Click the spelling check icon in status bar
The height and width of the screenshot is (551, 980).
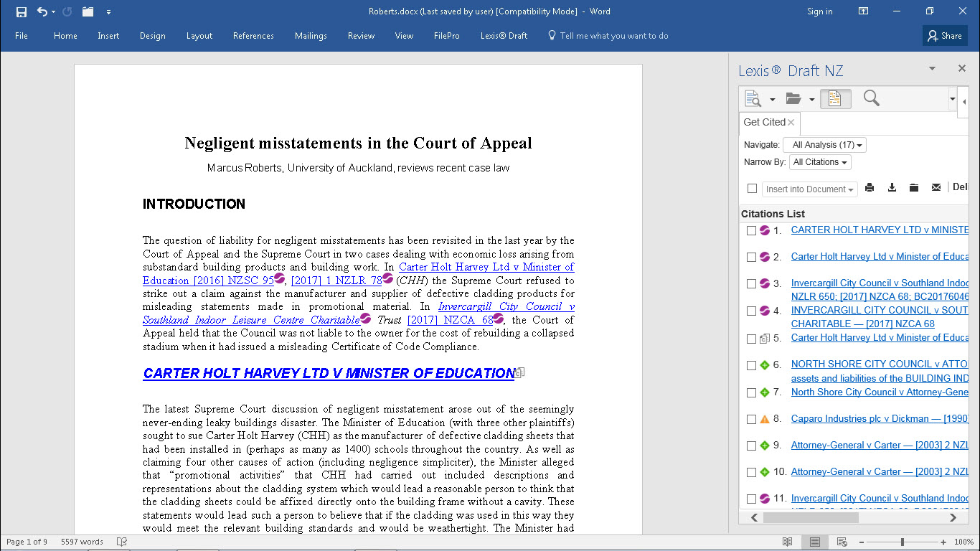(x=122, y=542)
